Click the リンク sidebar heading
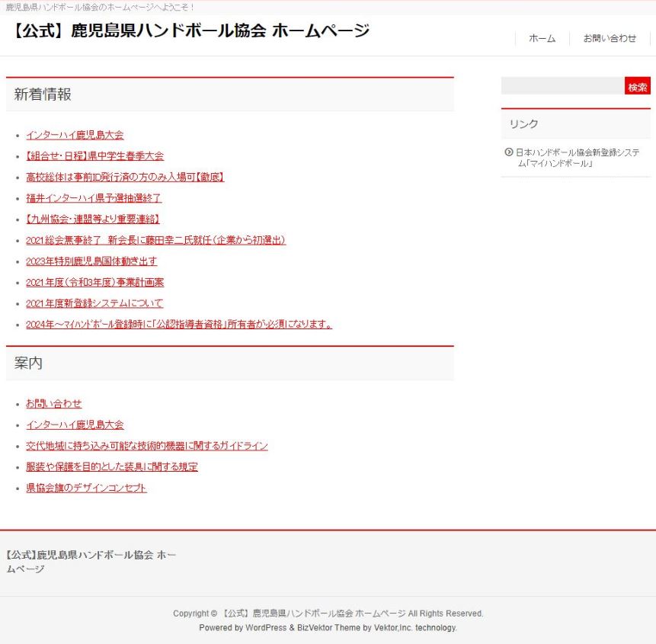656x644 pixels. 523,124
